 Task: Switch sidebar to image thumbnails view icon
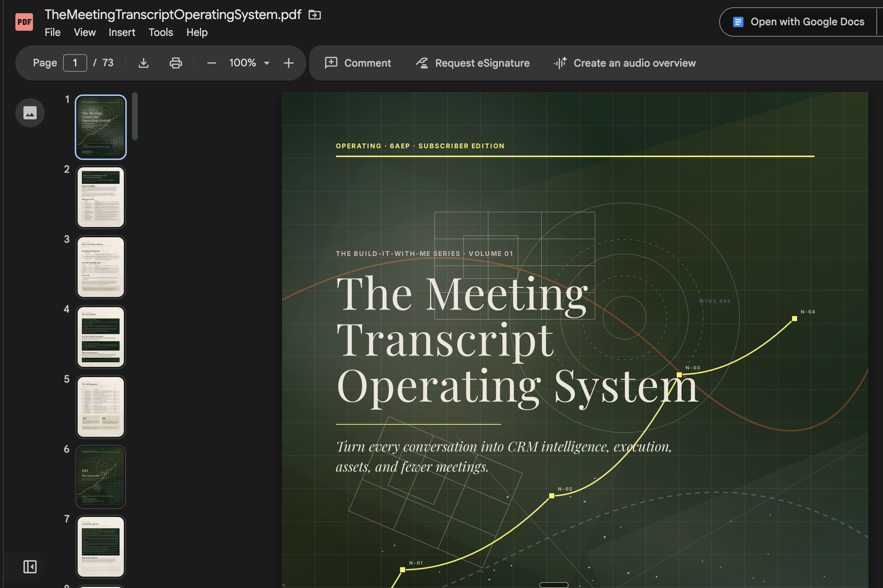[x=30, y=113]
